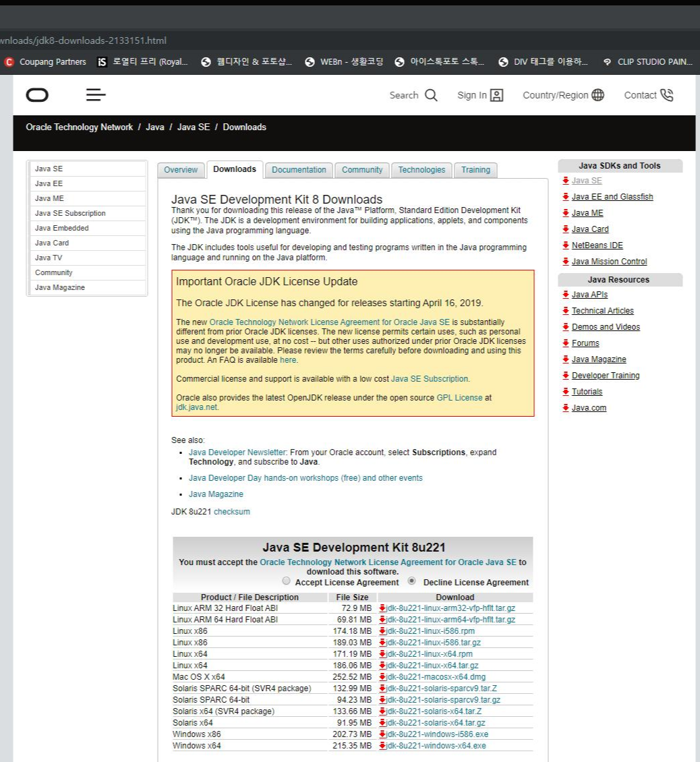Switch to the Community tab

tap(362, 170)
